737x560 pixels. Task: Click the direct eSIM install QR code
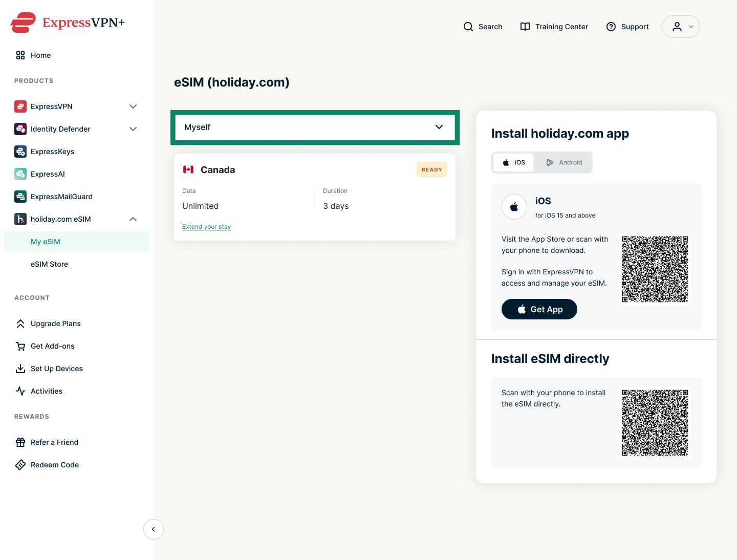pyautogui.click(x=655, y=423)
